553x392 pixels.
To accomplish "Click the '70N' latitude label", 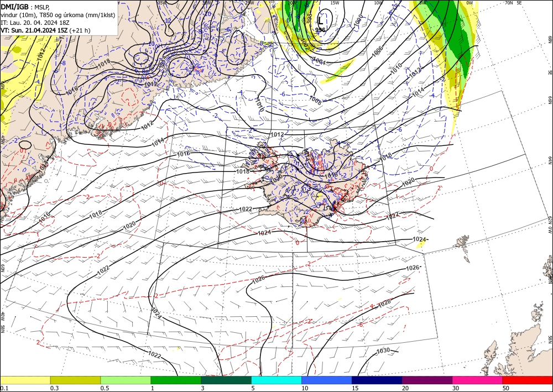I will [509, 2].
